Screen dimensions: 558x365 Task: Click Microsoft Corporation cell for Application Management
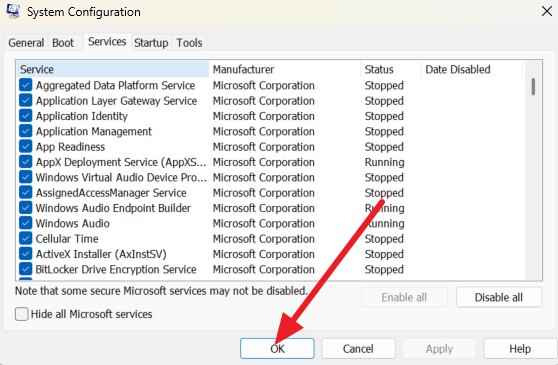(x=263, y=131)
